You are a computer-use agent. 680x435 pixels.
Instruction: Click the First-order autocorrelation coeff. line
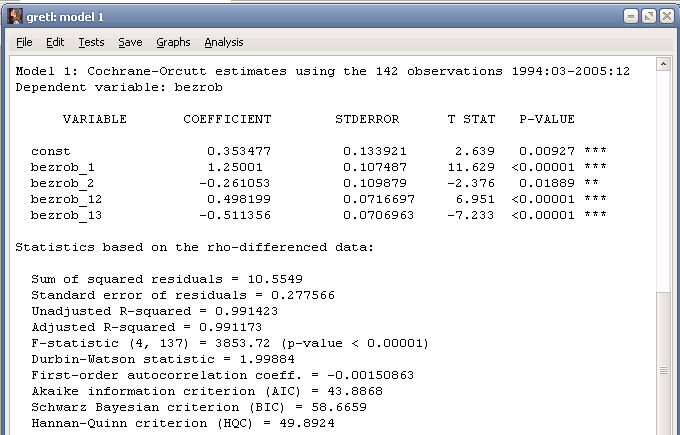[222, 376]
